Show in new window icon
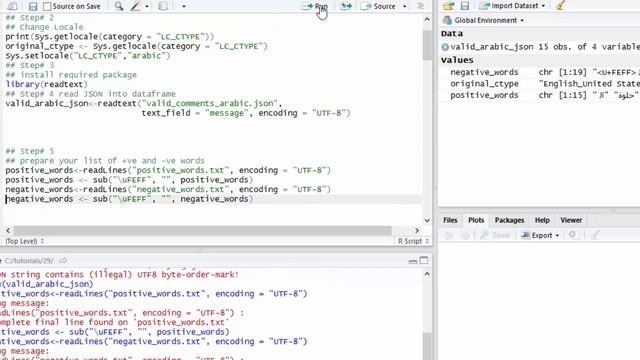The height and width of the screenshot is (360, 640). (13, 6)
